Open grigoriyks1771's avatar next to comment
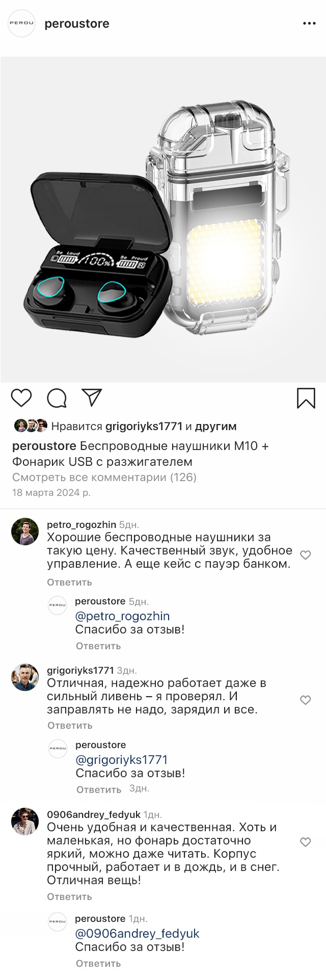 [25, 677]
